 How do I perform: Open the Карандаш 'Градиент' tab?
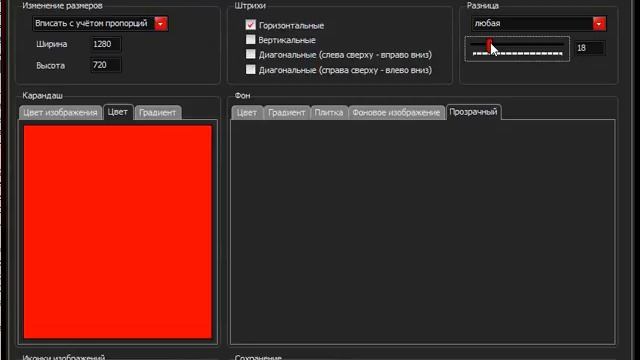click(x=158, y=113)
